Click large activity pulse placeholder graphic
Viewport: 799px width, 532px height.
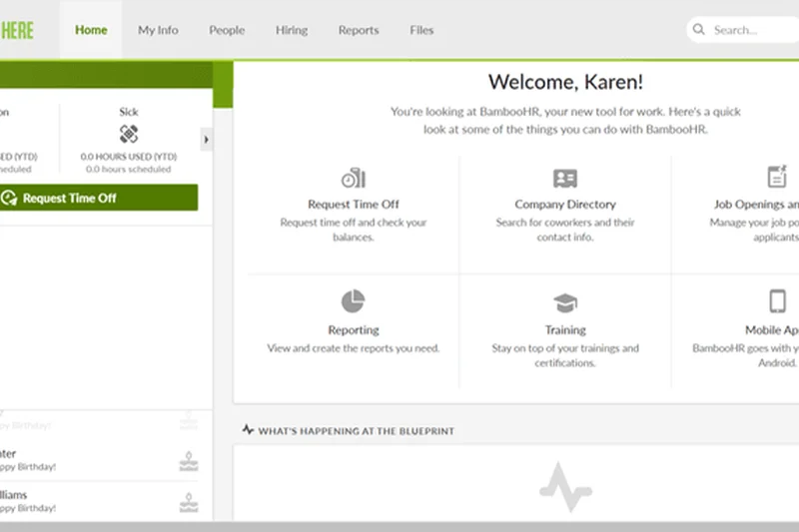[565, 487]
